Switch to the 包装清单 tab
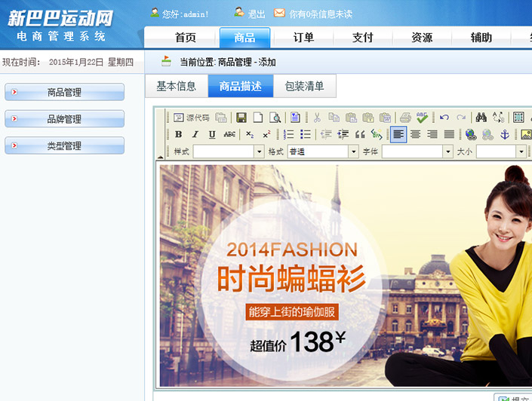532x401 pixels. [x=304, y=87]
